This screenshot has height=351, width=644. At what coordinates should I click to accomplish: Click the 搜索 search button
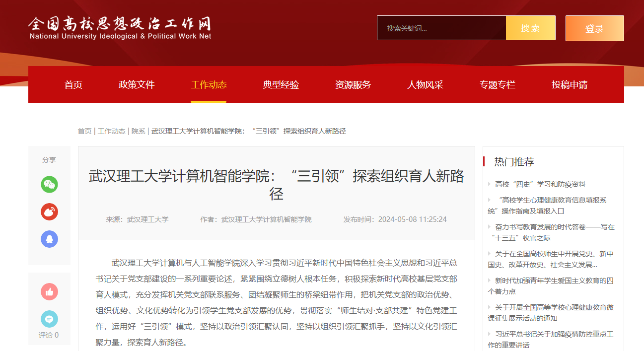pos(530,28)
